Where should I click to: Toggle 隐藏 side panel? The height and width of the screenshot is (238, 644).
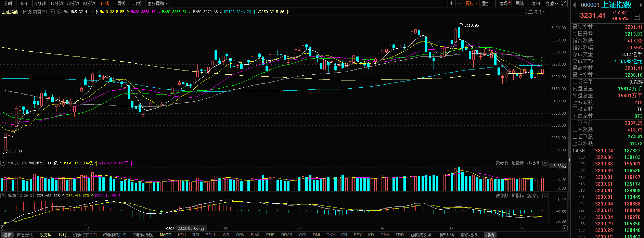click(x=552, y=3)
